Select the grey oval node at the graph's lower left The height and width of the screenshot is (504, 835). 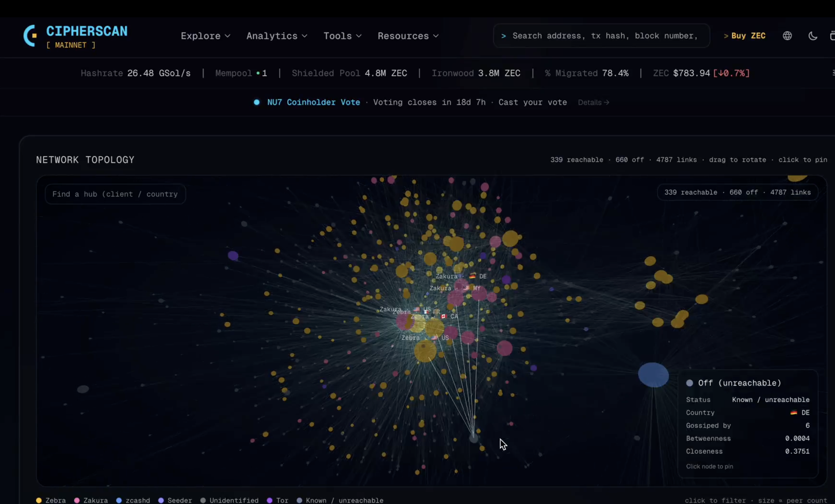[83, 389]
